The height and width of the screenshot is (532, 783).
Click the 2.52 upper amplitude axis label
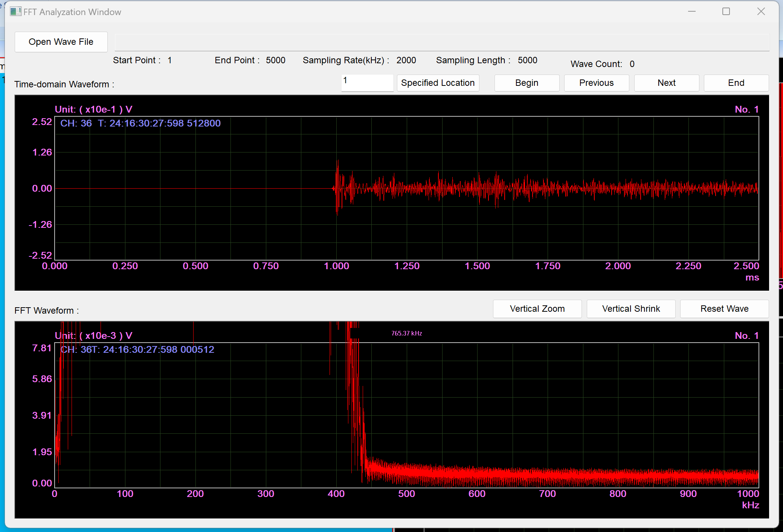click(x=42, y=122)
